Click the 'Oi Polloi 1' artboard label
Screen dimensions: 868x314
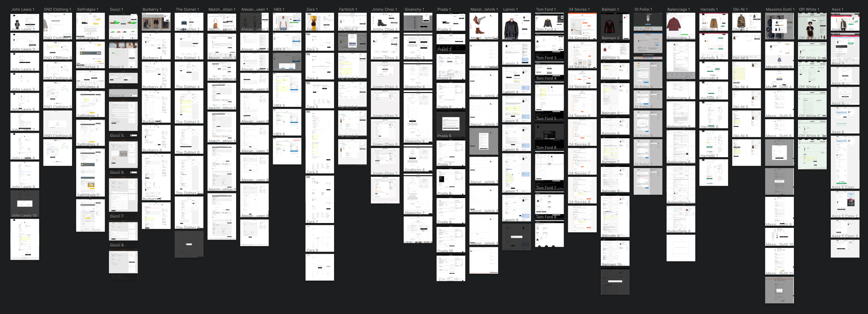pos(643,9)
